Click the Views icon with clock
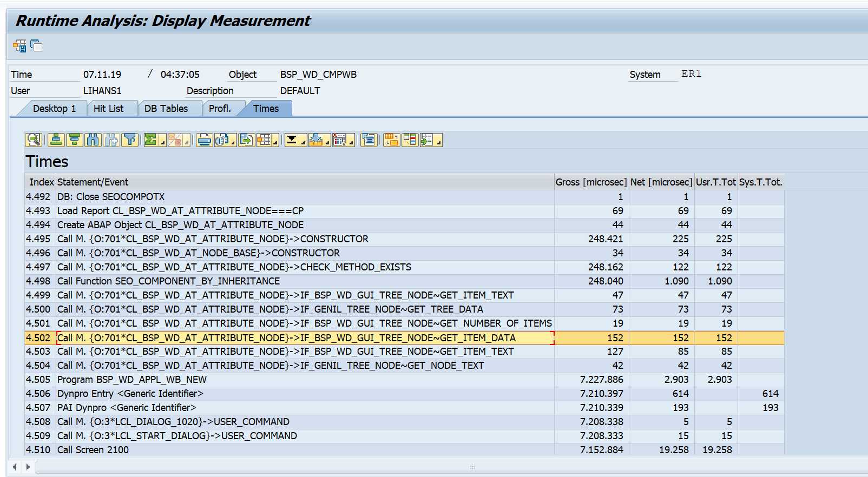The height and width of the screenshot is (477, 868). pyautogui.click(x=222, y=140)
